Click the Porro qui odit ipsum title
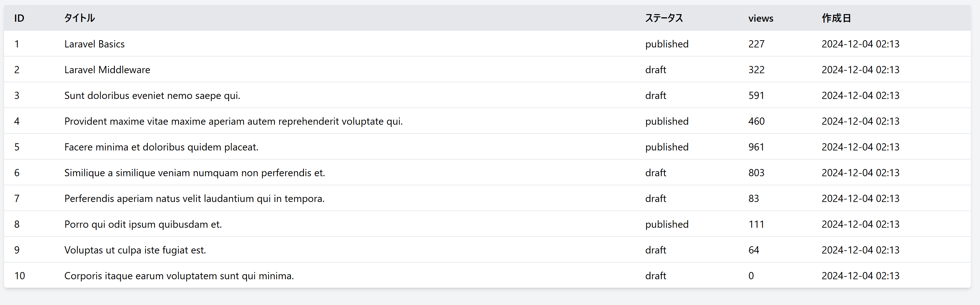 (x=143, y=225)
